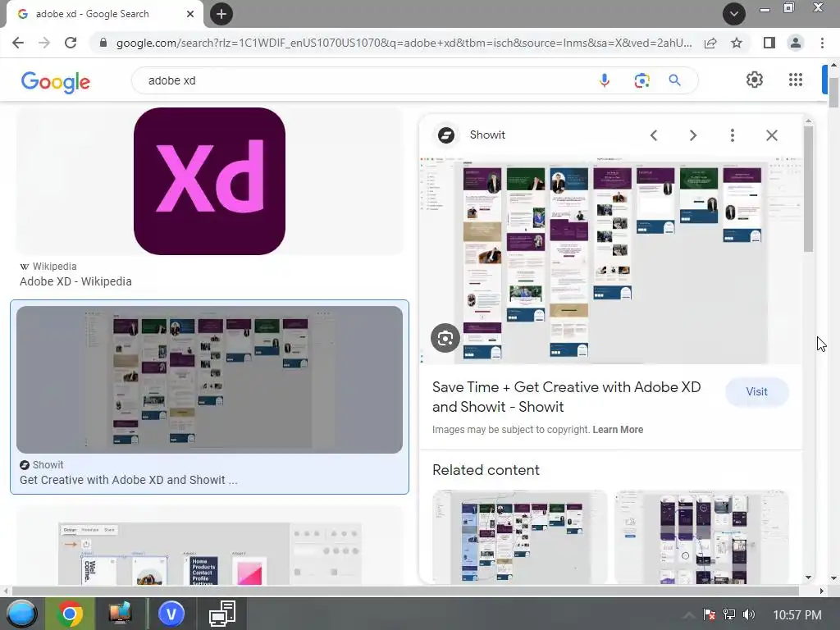The height and width of the screenshot is (630, 840).
Task: Go forward in browser history
Action: [x=44, y=43]
